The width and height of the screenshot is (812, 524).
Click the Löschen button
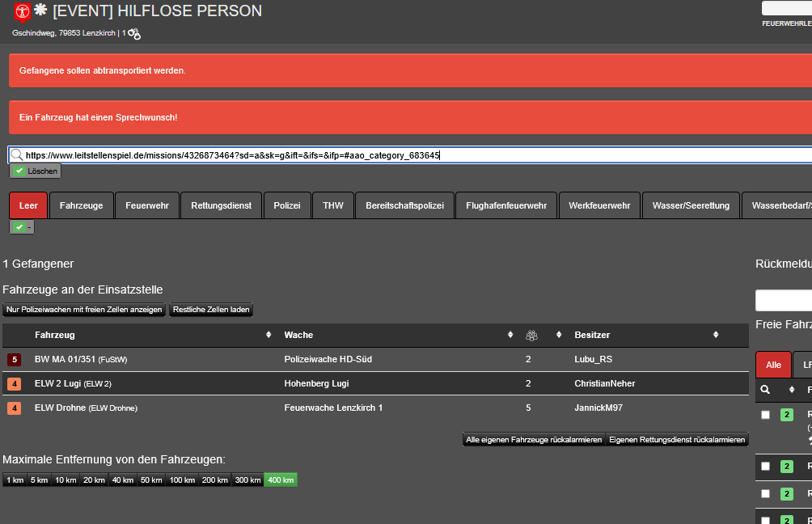36,171
